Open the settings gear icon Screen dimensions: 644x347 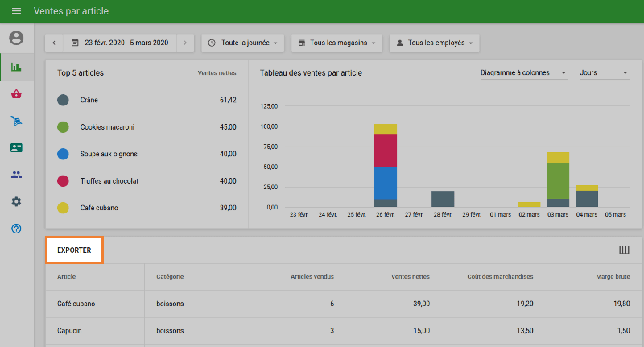[x=16, y=201]
